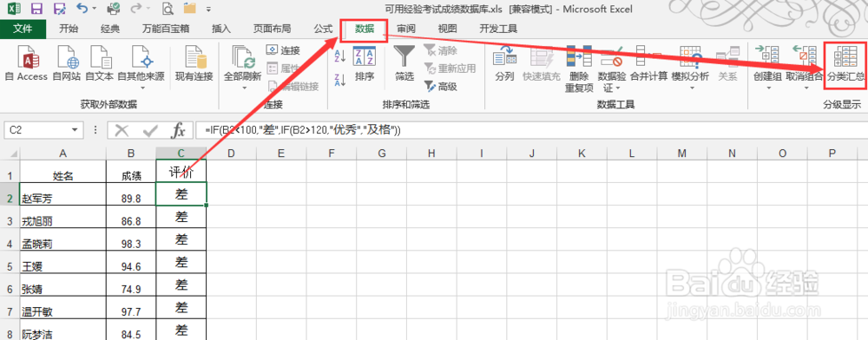Click header cell 评价
868x340 pixels.
click(x=181, y=172)
